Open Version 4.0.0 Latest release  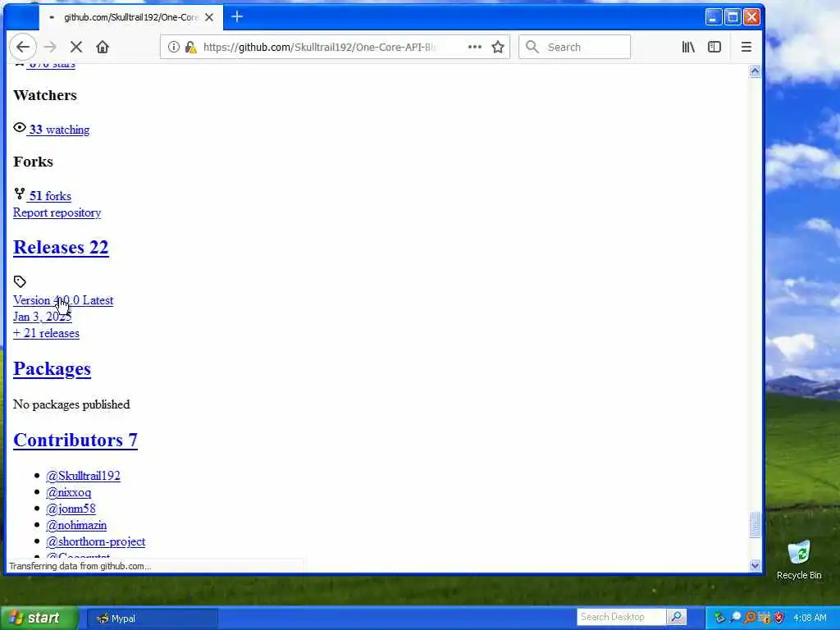(x=63, y=300)
